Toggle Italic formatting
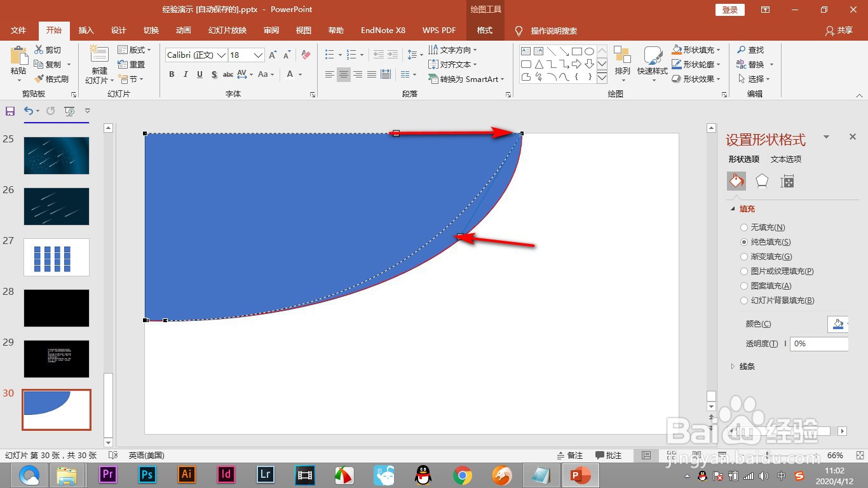The image size is (868, 488). point(186,74)
